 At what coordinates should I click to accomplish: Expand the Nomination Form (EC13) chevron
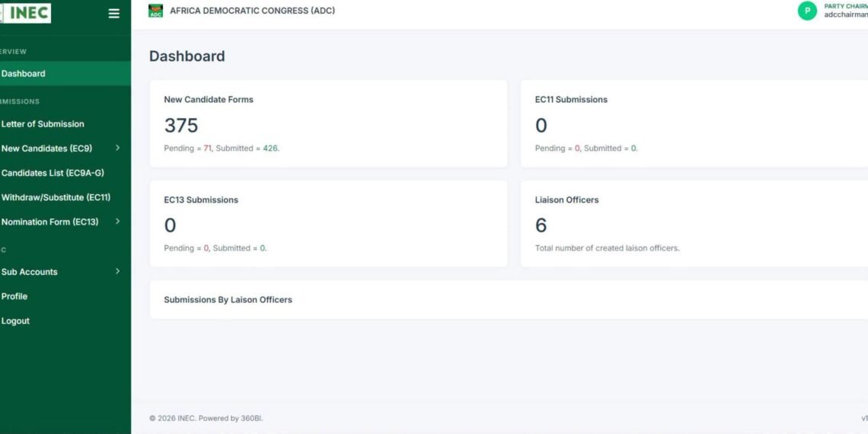point(117,222)
